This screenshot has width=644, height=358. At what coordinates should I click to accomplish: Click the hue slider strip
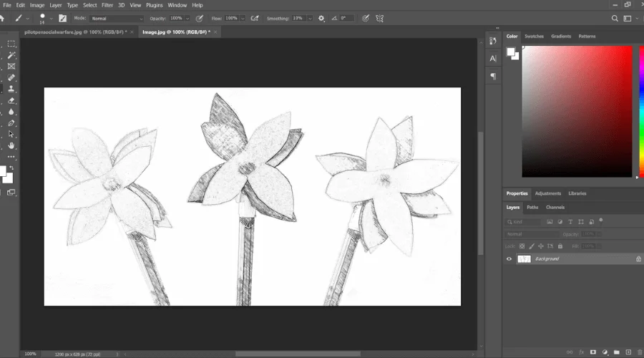642,112
